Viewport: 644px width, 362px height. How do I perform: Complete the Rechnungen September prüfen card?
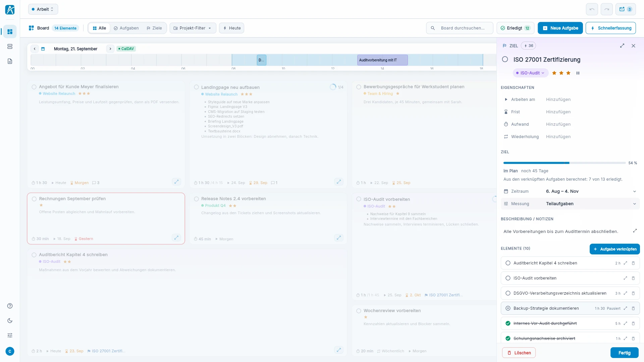point(34,199)
